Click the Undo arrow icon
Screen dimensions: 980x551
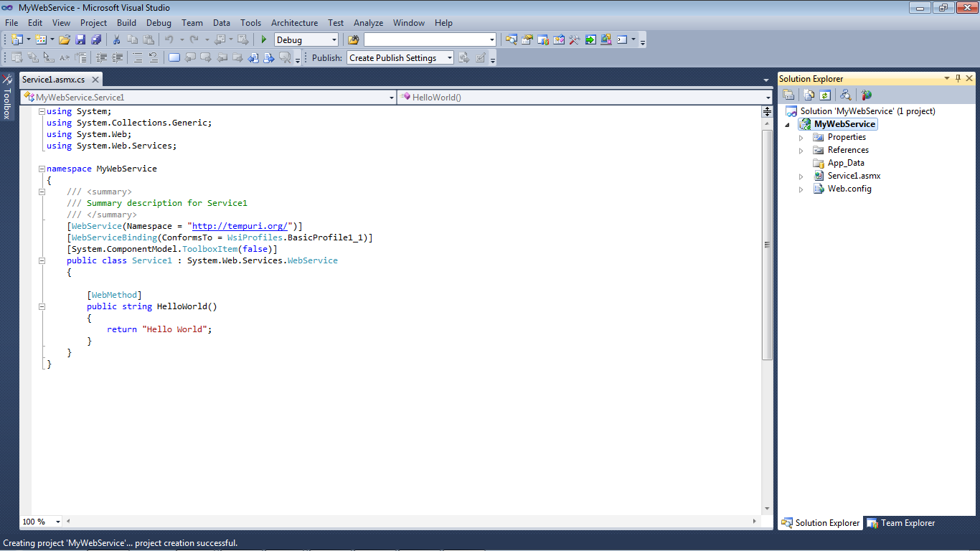click(x=169, y=39)
